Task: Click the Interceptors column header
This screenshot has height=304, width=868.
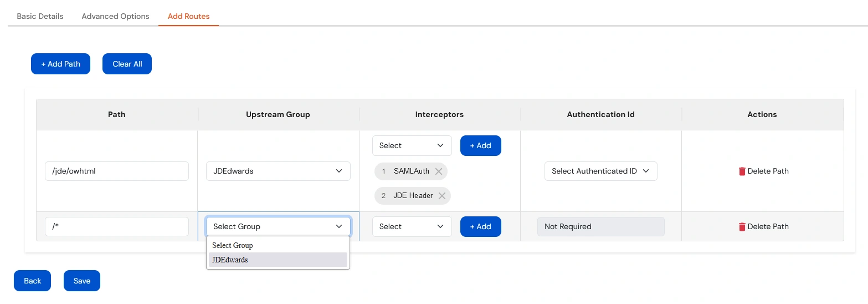Action: [439, 114]
